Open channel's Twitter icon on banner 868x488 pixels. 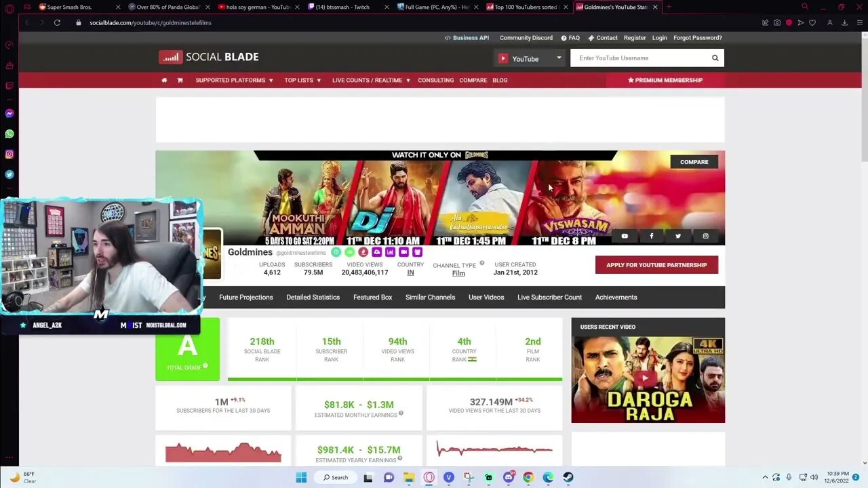(678, 236)
